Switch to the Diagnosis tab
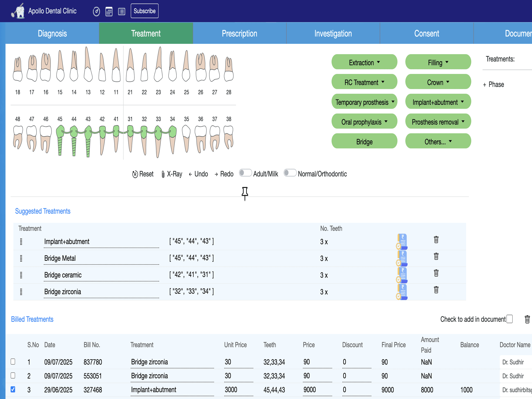Screen dimensions: 532x399 [x=52, y=33]
